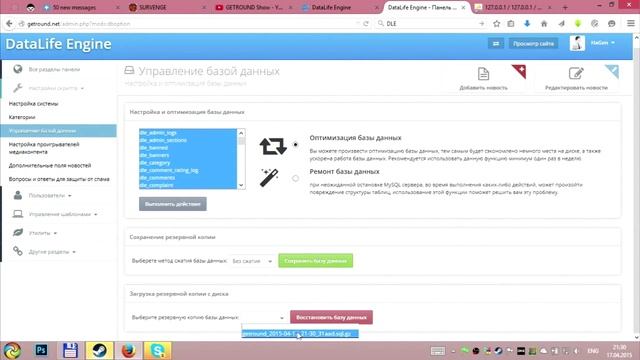Click the view site button in header
The width and height of the screenshot is (640, 360).
tap(533, 44)
